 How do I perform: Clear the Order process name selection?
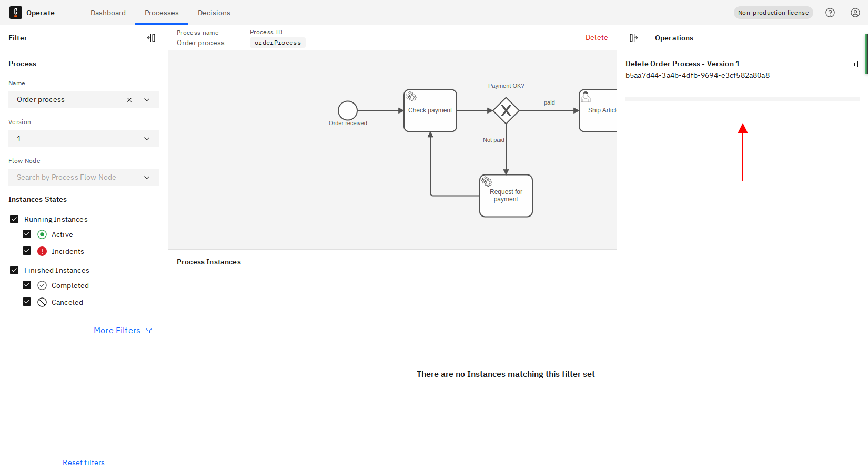pos(129,100)
